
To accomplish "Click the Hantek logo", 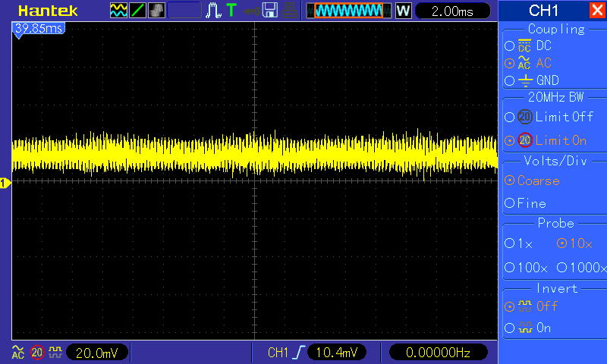I will pyautogui.click(x=48, y=11).
